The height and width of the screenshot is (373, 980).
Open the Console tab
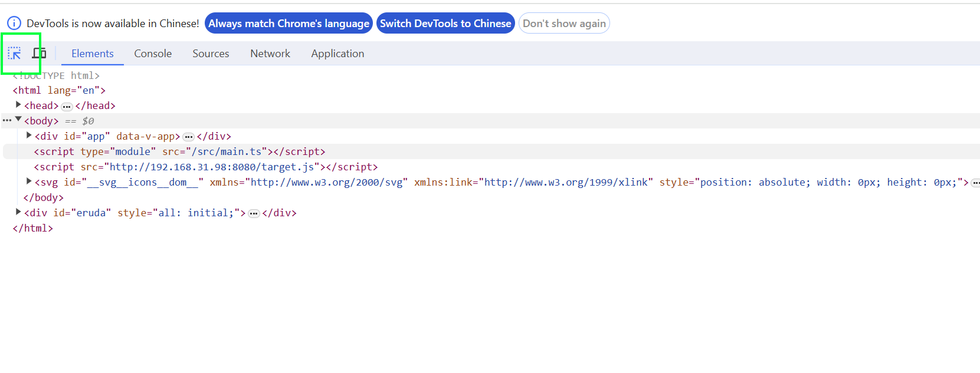click(x=153, y=54)
